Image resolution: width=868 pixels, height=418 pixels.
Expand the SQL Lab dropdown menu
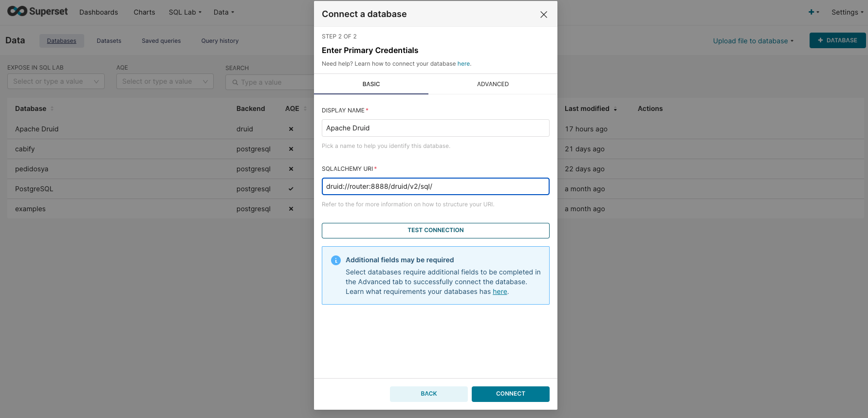pyautogui.click(x=185, y=12)
